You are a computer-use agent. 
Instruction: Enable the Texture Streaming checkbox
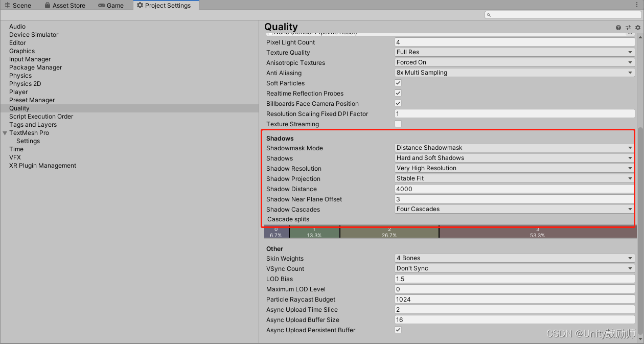398,124
